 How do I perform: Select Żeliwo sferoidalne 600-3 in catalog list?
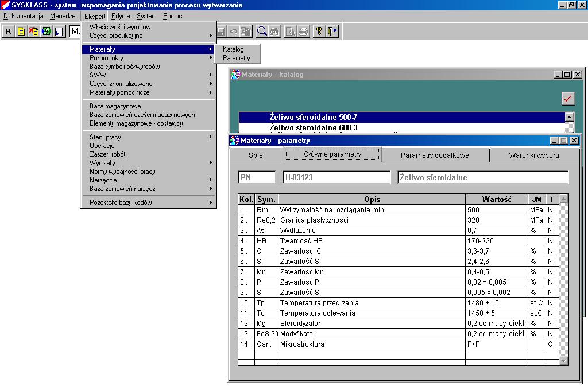(x=401, y=128)
